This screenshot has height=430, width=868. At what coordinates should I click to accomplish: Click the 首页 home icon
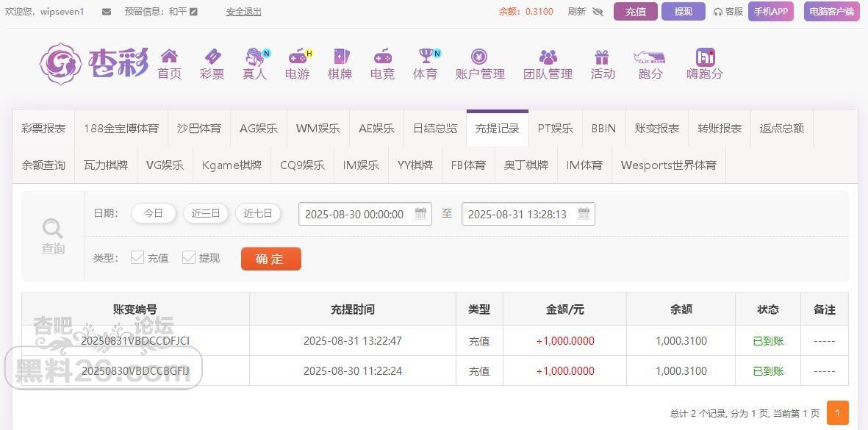click(169, 57)
